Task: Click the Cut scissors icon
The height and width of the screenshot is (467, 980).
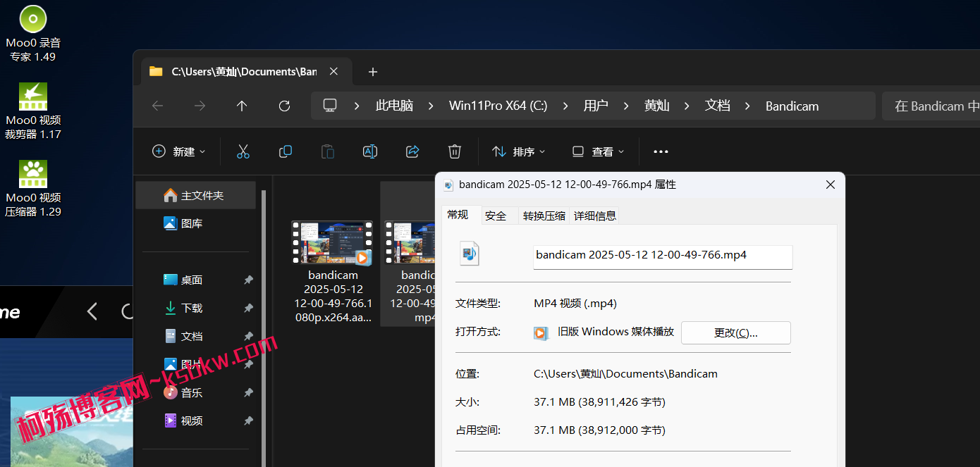Action: (243, 151)
